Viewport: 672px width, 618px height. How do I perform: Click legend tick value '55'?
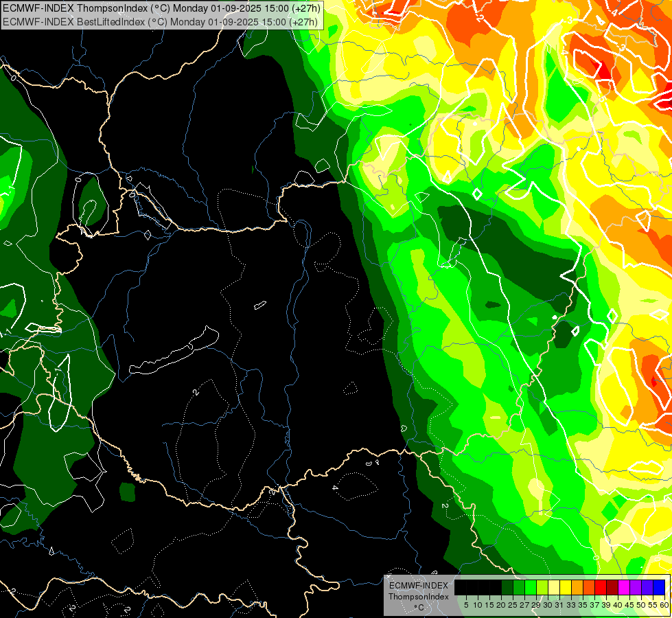(x=653, y=605)
